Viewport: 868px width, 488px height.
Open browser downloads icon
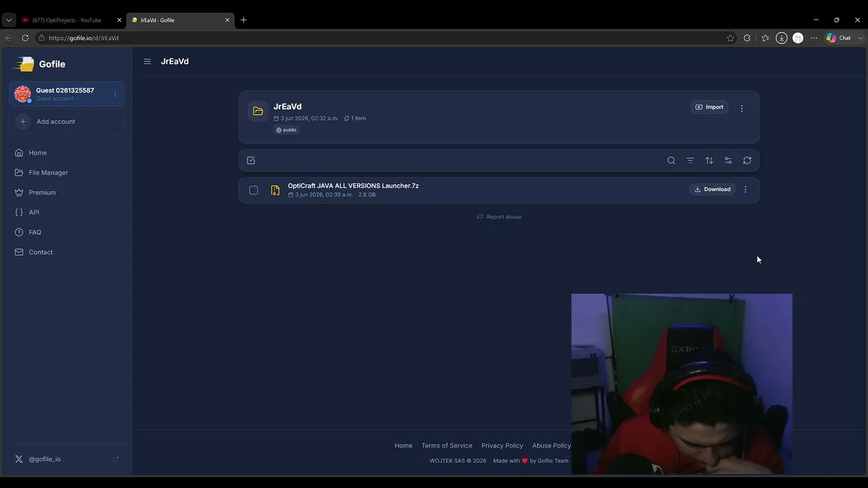(782, 38)
